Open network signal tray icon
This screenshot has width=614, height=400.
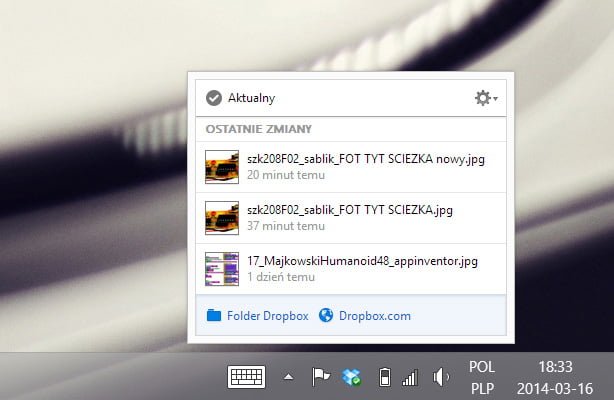point(410,378)
